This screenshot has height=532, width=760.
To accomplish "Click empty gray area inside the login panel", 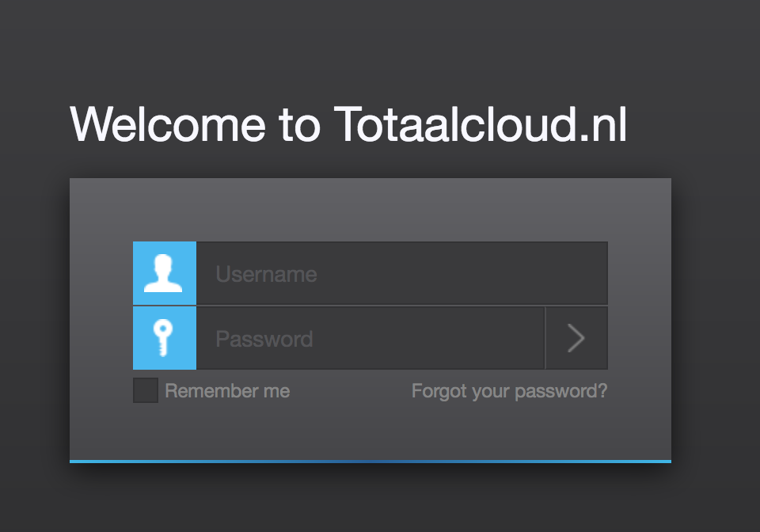I will coord(370,208).
